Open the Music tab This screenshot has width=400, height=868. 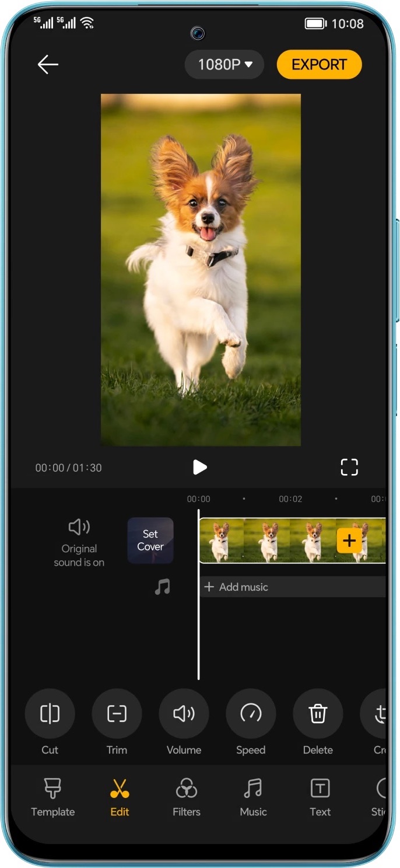tap(253, 797)
